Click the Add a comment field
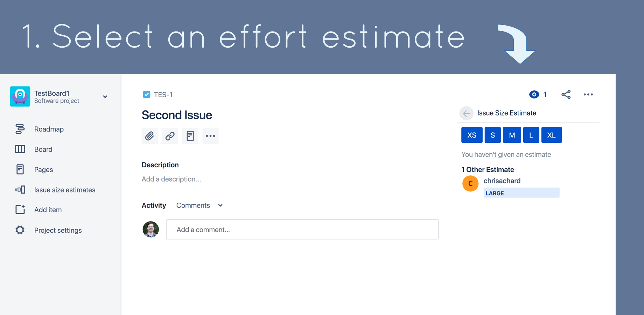This screenshot has width=644, height=315. pyautogui.click(x=302, y=230)
